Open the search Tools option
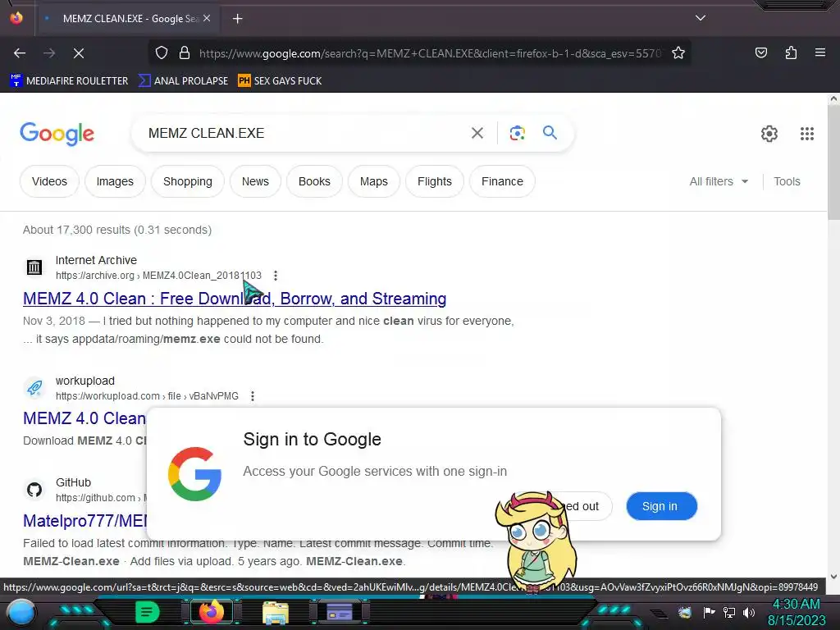This screenshot has width=840, height=630. (x=787, y=181)
